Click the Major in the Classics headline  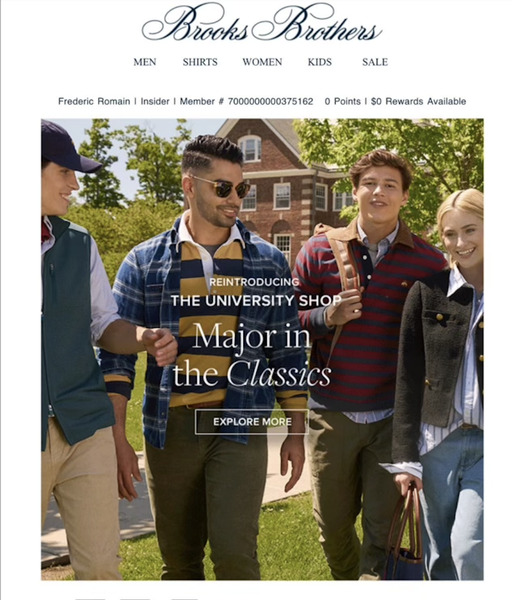click(252, 354)
